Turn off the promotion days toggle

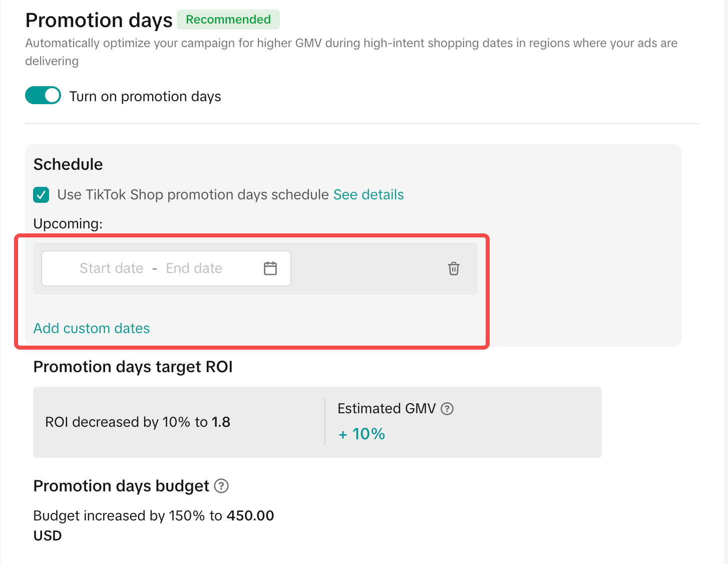(x=43, y=96)
